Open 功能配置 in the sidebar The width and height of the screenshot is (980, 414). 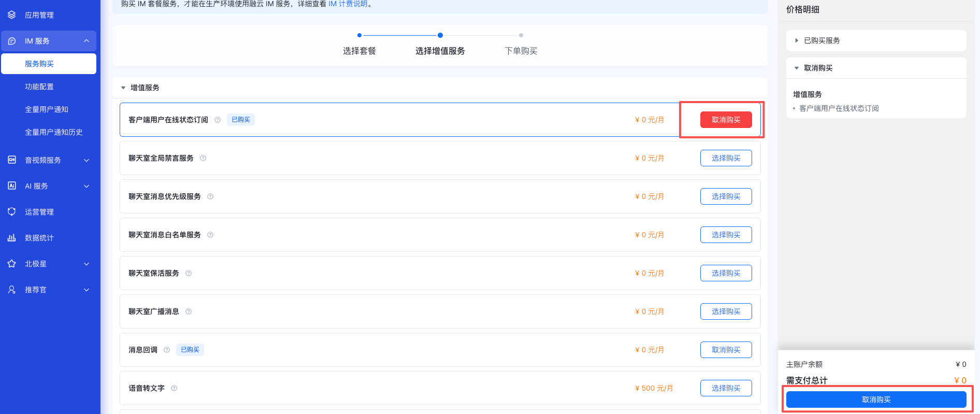[x=39, y=87]
